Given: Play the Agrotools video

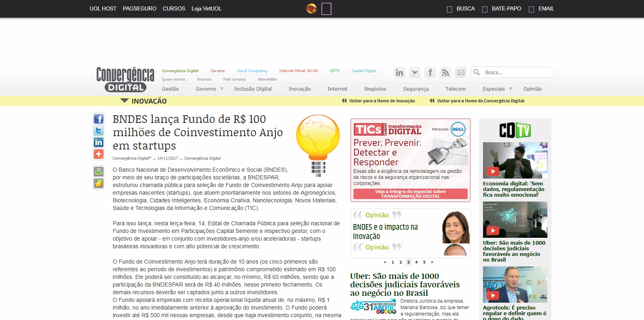Looking at the screenshot, I should (x=493, y=295).
